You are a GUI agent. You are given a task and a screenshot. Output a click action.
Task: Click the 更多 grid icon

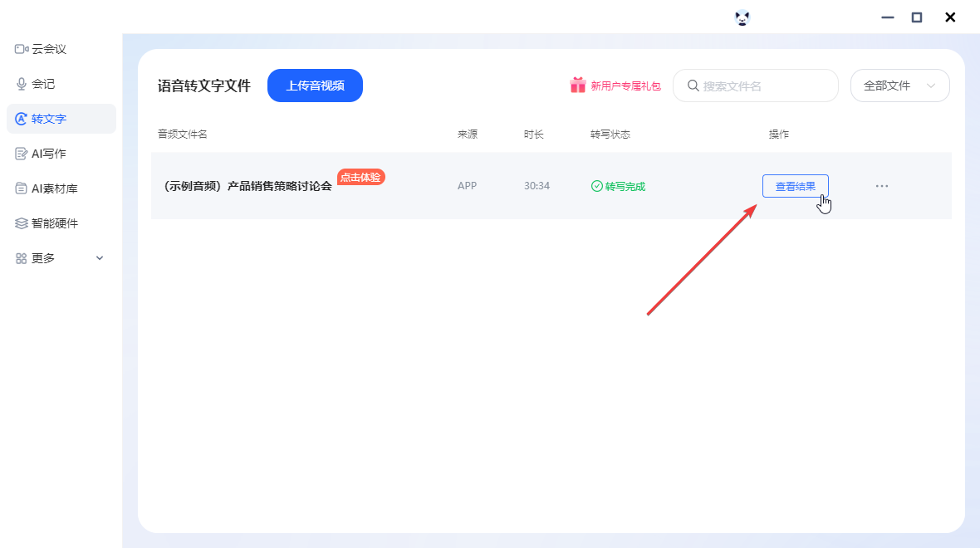(x=22, y=258)
